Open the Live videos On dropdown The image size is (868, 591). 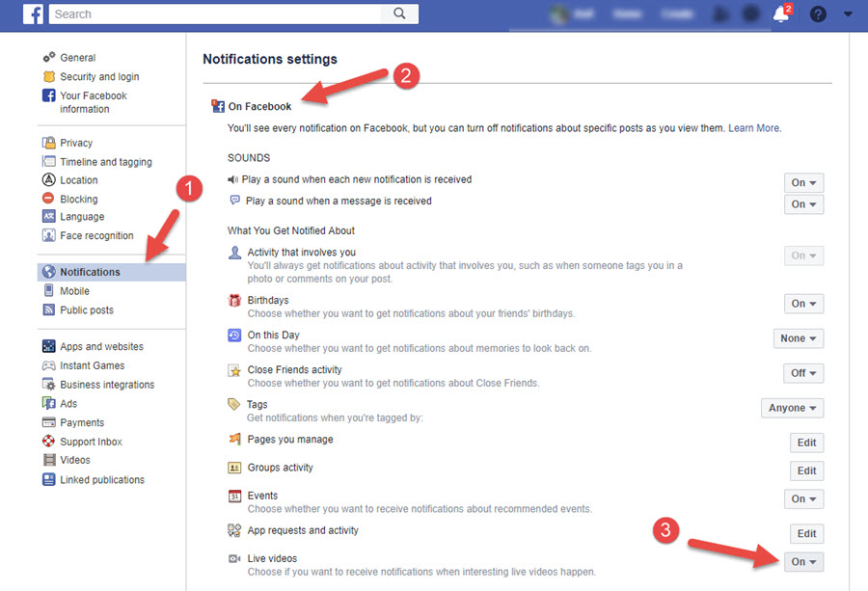coord(803,562)
